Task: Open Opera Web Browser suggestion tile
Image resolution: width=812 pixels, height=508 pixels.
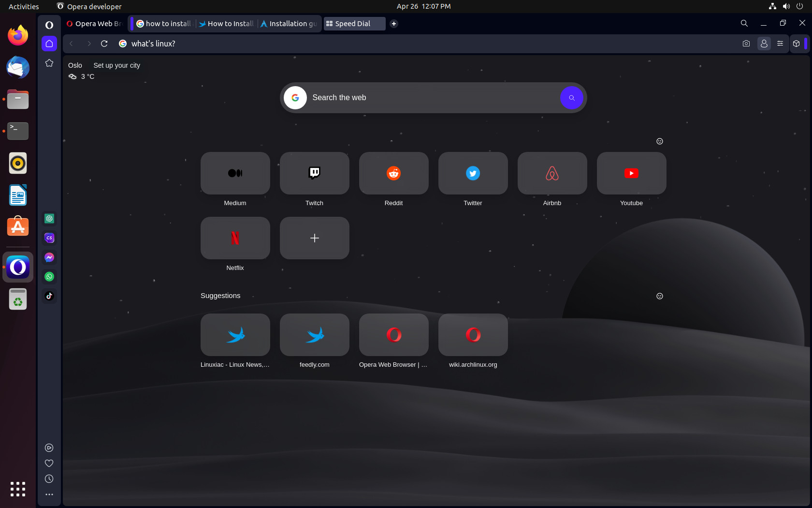Action: [394, 335]
